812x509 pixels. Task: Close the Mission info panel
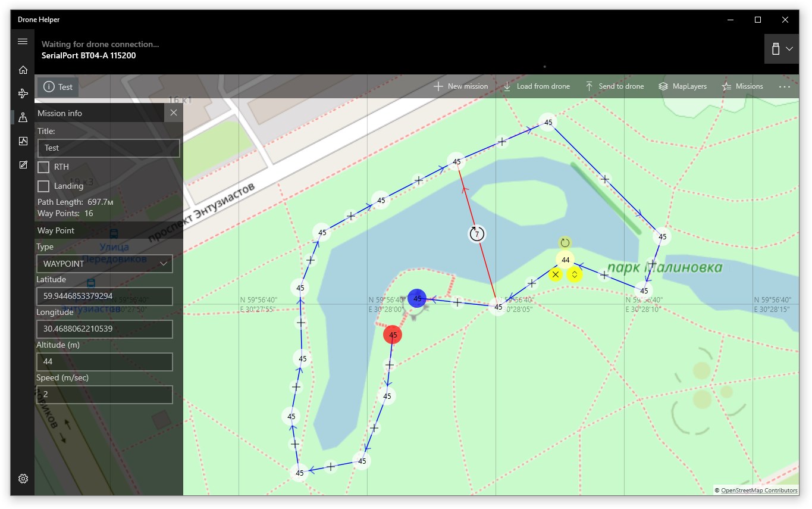point(173,113)
